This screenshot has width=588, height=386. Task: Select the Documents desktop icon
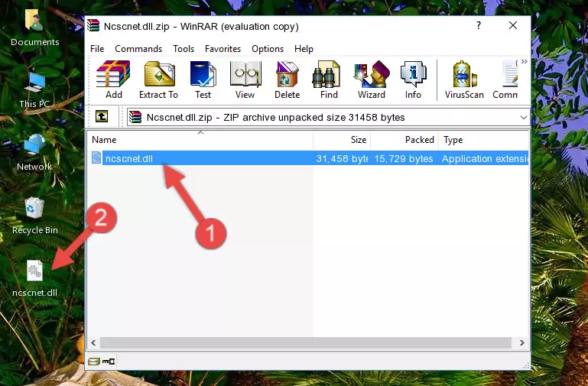(35, 28)
